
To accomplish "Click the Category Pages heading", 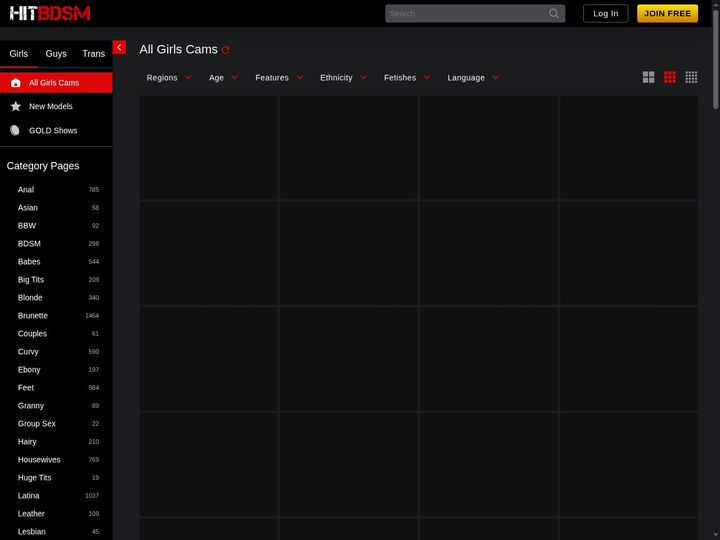I will pyautogui.click(x=43, y=166).
